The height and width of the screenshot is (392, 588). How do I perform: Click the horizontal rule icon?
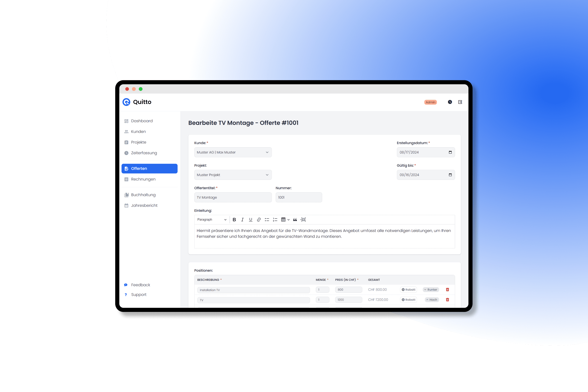point(305,220)
